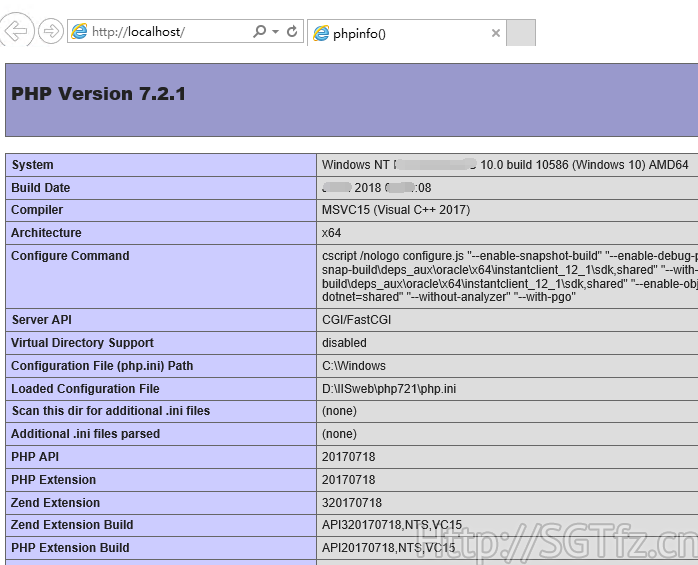Viewport: 698px width, 565px height.
Task: Click the x64 architecture value
Action: coord(332,233)
